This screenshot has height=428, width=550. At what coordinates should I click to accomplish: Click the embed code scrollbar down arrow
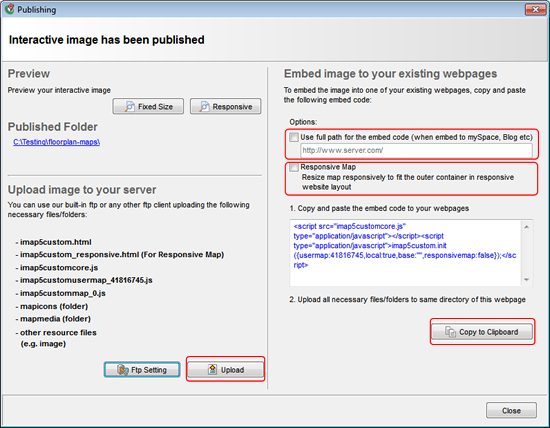(526, 280)
